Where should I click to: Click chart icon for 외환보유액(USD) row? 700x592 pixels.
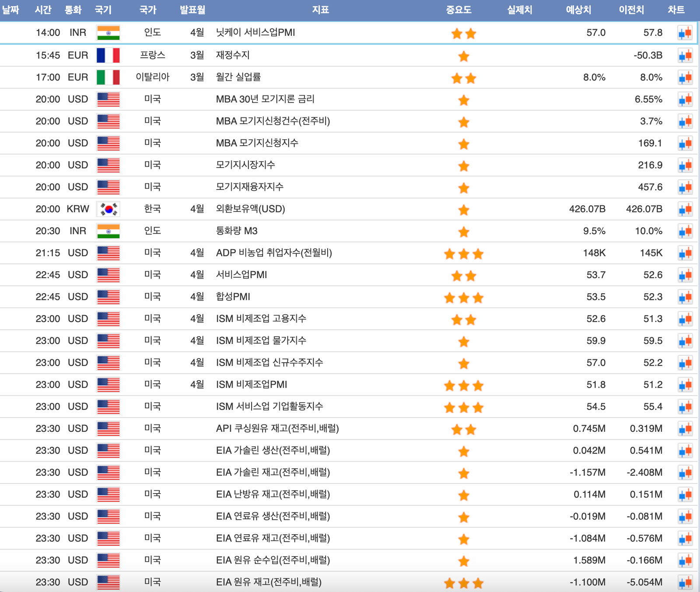tap(685, 209)
